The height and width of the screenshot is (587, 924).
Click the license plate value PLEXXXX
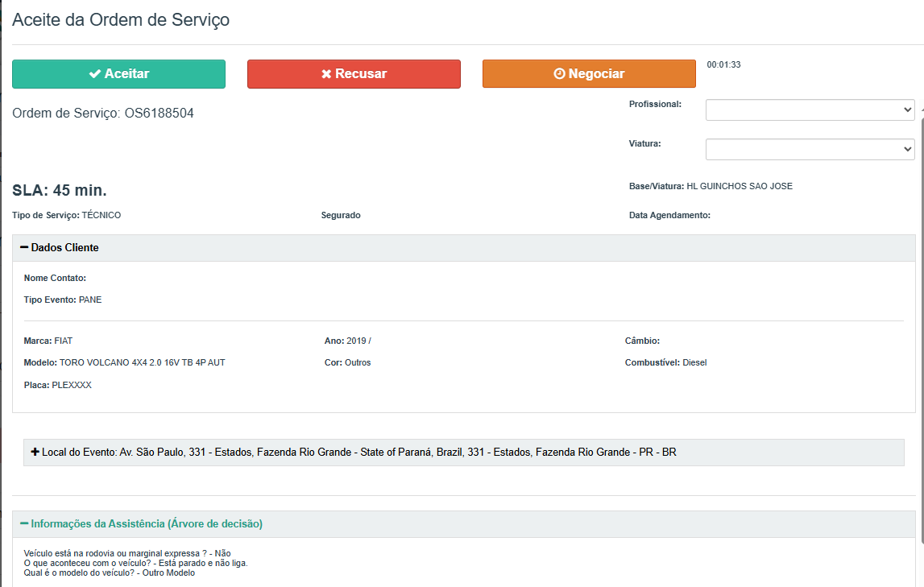[x=72, y=386]
